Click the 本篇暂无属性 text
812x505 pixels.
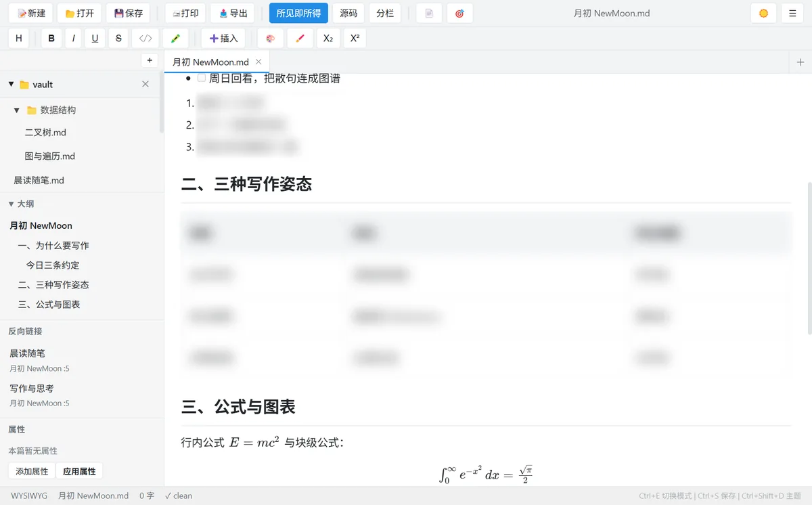(x=32, y=451)
